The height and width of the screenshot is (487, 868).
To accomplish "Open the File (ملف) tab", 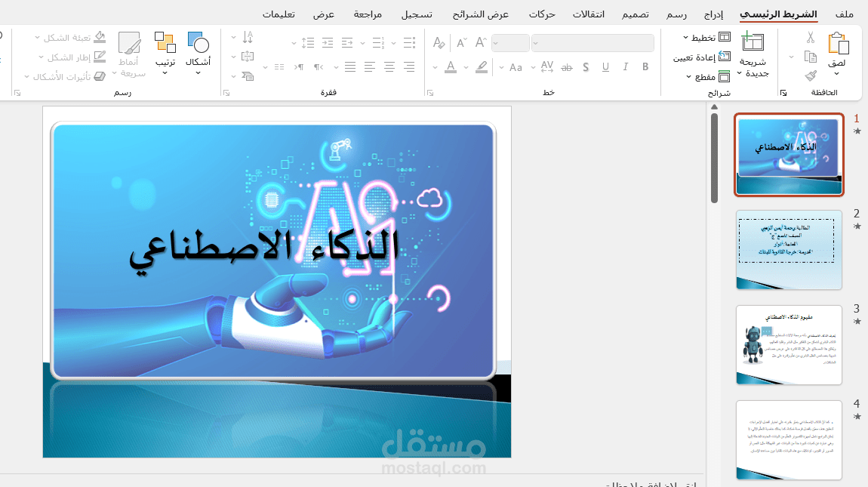I will (x=844, y=14).
